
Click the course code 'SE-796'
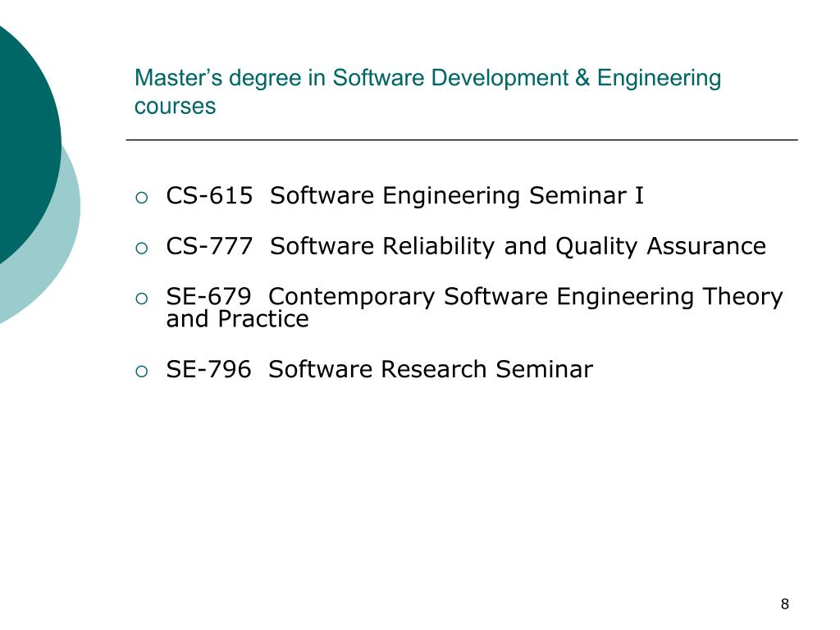pyautogui.click(x=208, y=370)
